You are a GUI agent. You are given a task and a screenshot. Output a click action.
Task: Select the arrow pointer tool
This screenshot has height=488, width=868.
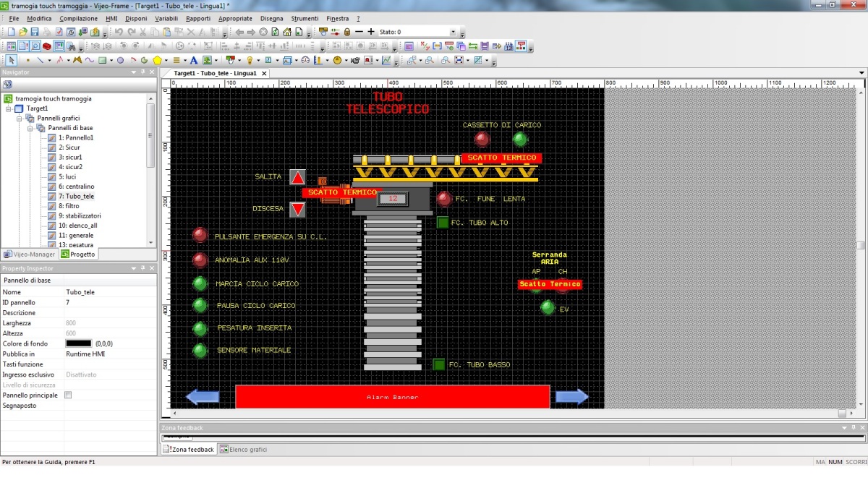[11, 60]
